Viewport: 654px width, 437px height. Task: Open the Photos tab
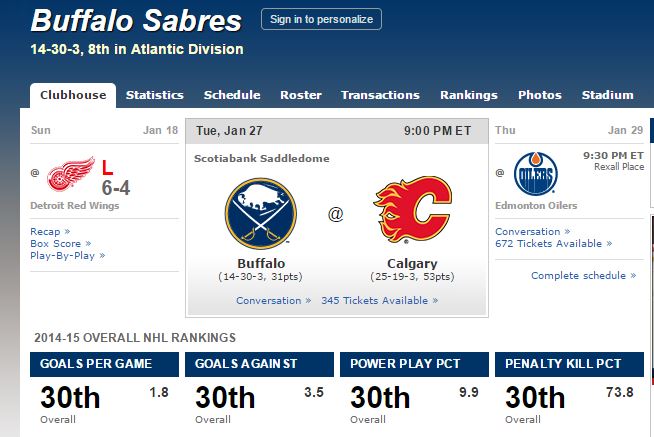point(540,95)
